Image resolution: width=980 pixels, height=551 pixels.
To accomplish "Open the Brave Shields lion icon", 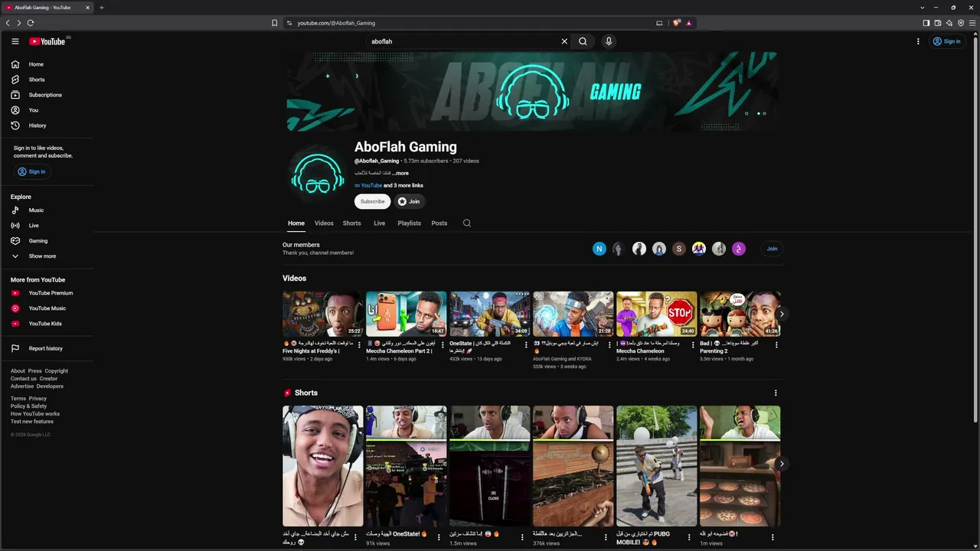I will 677,23.
